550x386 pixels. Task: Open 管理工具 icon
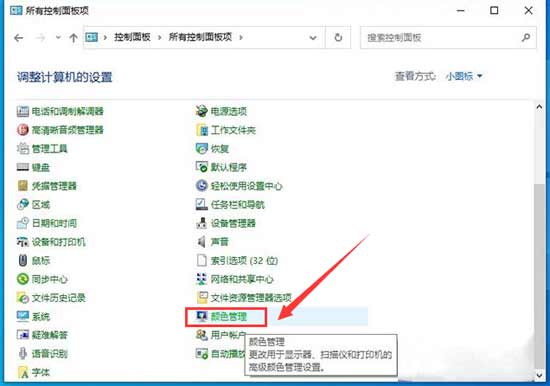coord(23,149)
